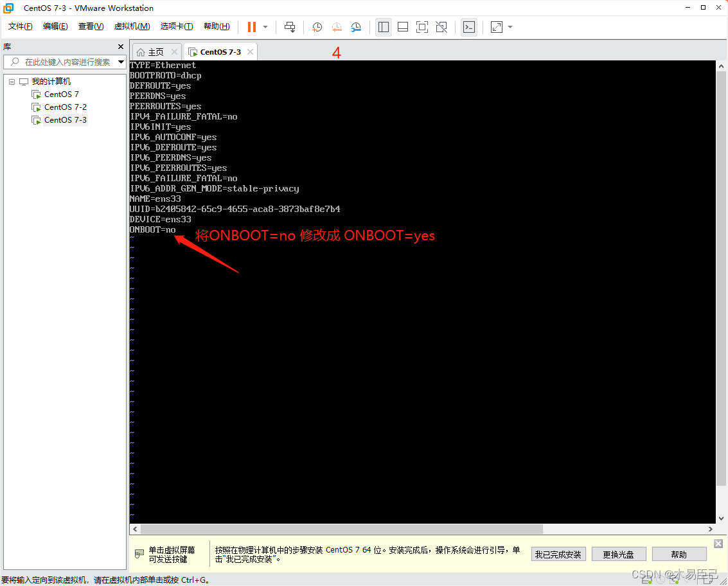This screenshot has height=586, width=728.
Task: Click the 更换光盘 button
Action: pos(618,555)
